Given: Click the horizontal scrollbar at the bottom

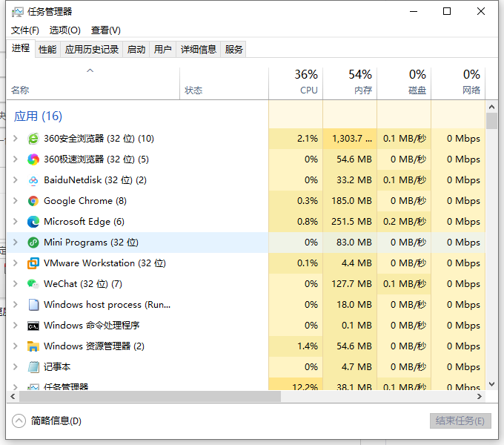Looking at the screenshot, I should click(148, 396).
